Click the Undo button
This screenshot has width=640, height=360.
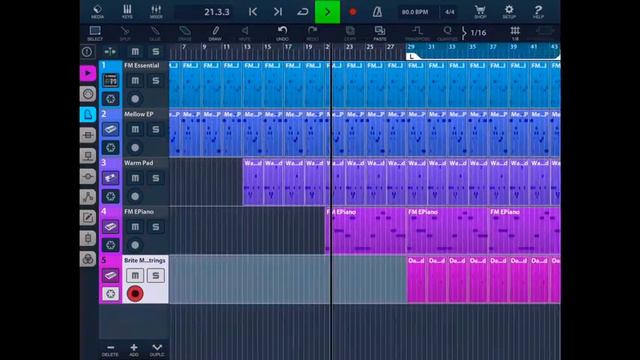click(x=282, y=33)
